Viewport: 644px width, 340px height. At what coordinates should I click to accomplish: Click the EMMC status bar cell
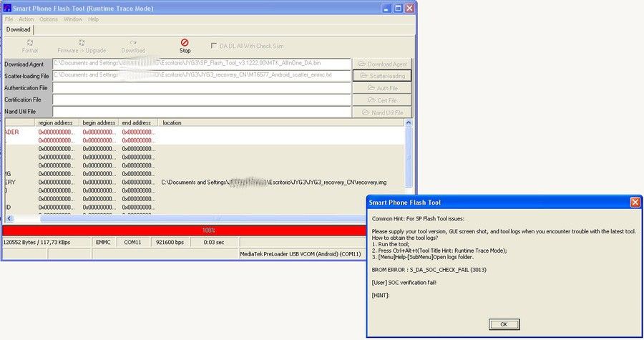pos(103,242)
